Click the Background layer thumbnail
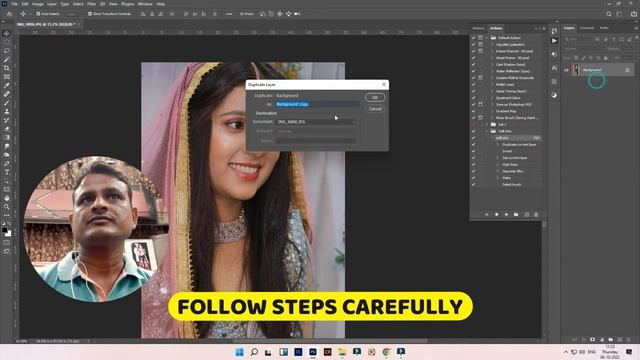Image resolution: width=640 pixels, height=360 pixels. click(576, 70)
